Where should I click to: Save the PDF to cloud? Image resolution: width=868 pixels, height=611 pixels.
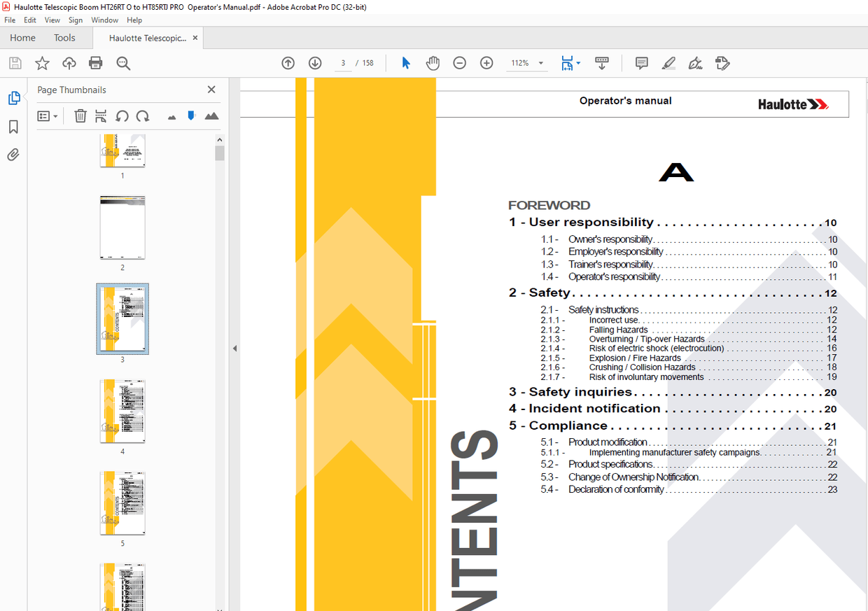pos(69,63)
